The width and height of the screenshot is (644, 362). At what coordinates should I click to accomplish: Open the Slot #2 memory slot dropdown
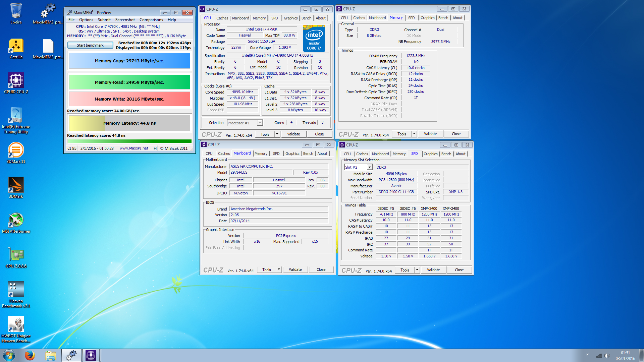click(370, 167)
